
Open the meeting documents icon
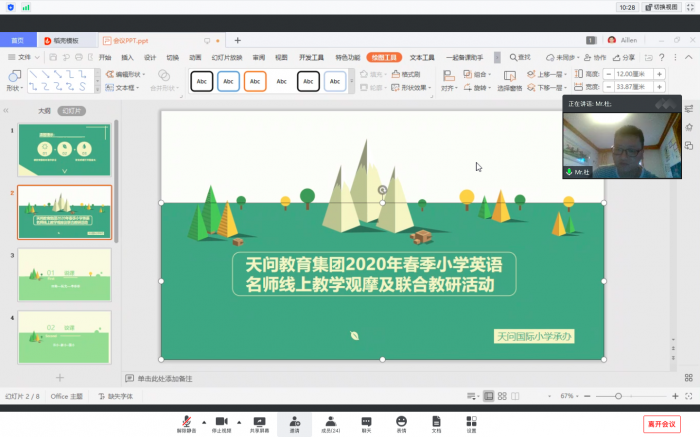436,422
